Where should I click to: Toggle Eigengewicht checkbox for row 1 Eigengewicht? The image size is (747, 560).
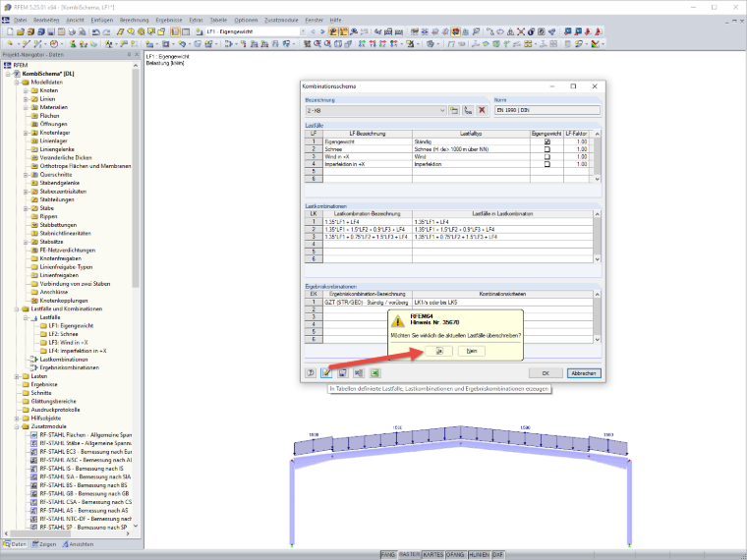pos(546,141)
